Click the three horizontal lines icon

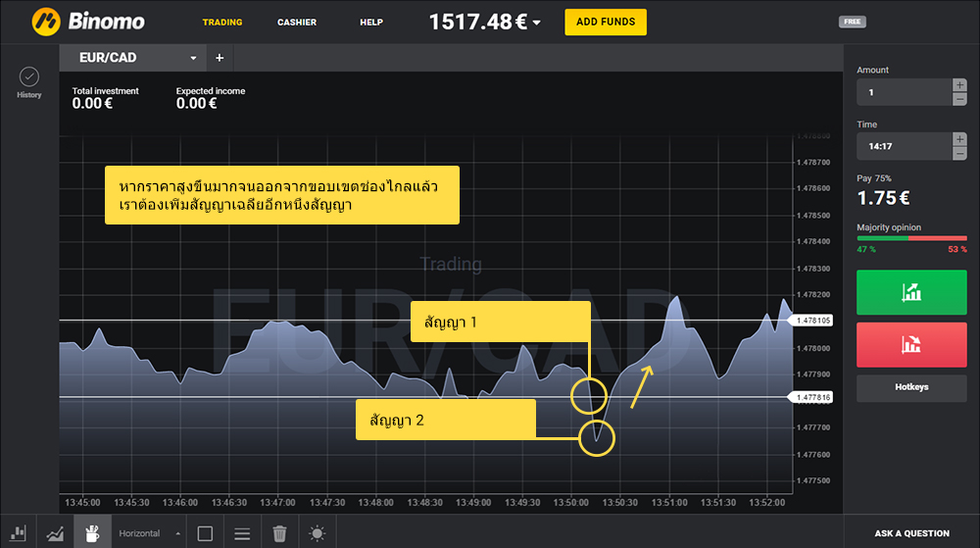coord(242,533)
